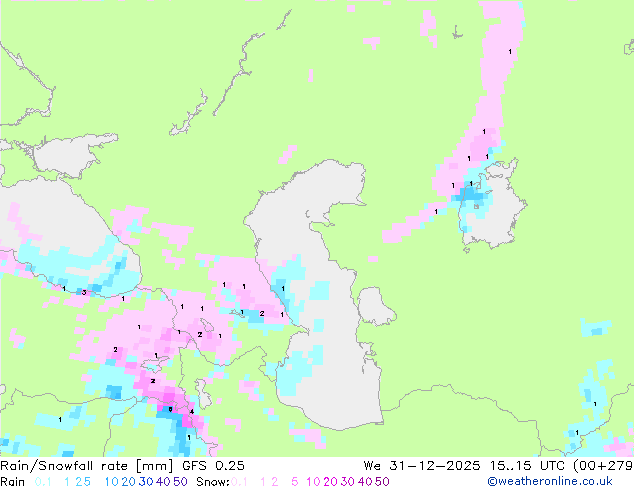Click snow legend value 5
634x490 pixels.
(295, 482)
